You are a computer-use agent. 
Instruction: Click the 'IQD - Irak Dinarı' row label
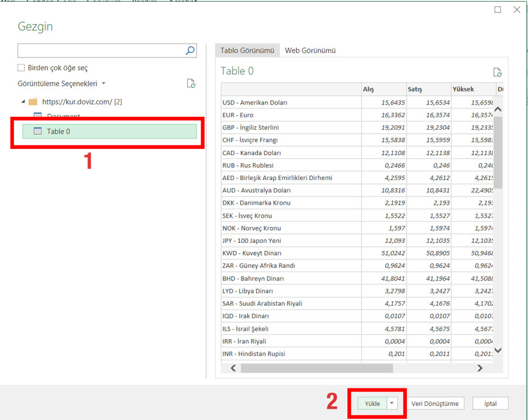245,316
